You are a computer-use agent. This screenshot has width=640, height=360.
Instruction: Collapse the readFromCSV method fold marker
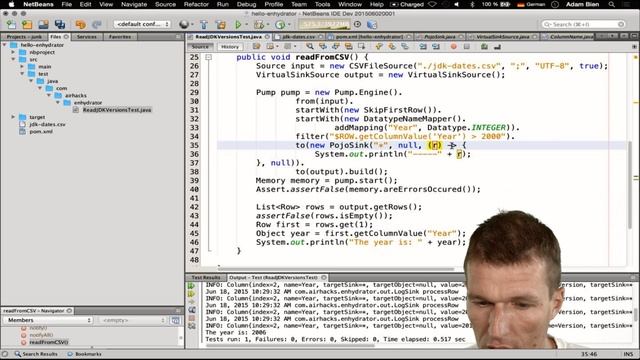point(209,57)
